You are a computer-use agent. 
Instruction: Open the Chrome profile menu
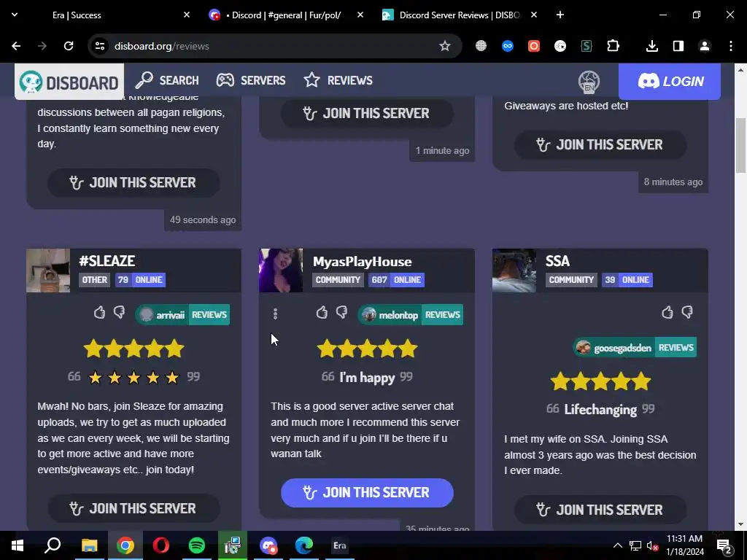[x=705, y=46]
